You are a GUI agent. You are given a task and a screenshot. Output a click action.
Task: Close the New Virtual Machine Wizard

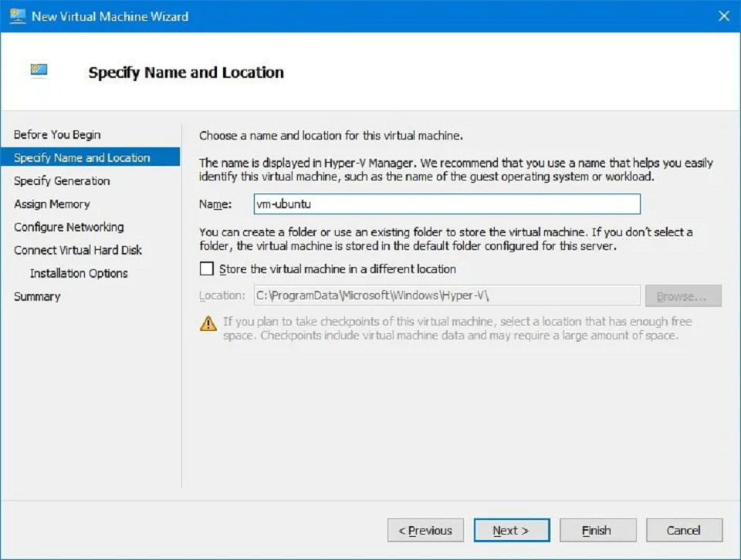pyautogui.click(x=723, y=16)
